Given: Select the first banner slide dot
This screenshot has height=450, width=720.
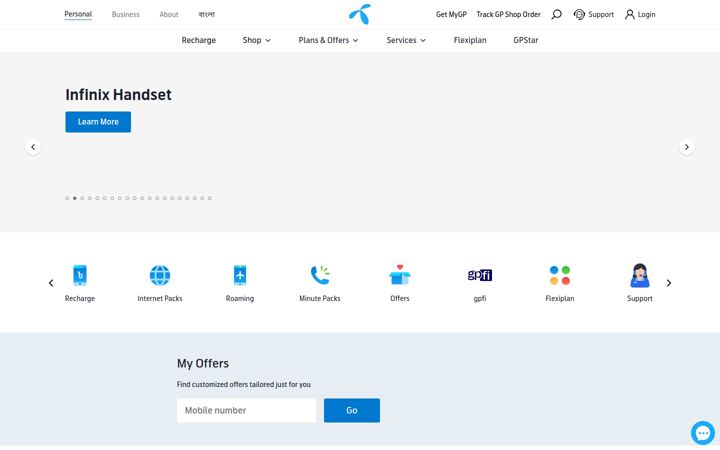Looking at the screenshot, I should (68, 198).
